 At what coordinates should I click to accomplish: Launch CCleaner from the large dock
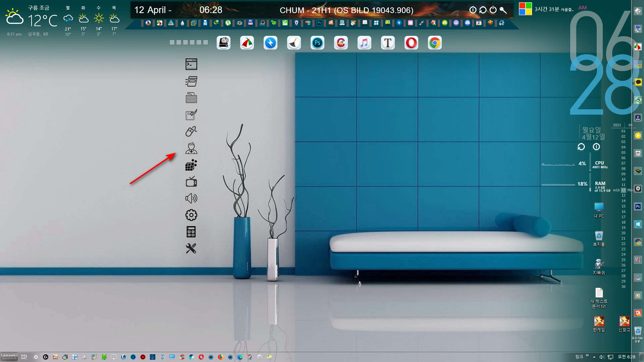click(341, 43)
